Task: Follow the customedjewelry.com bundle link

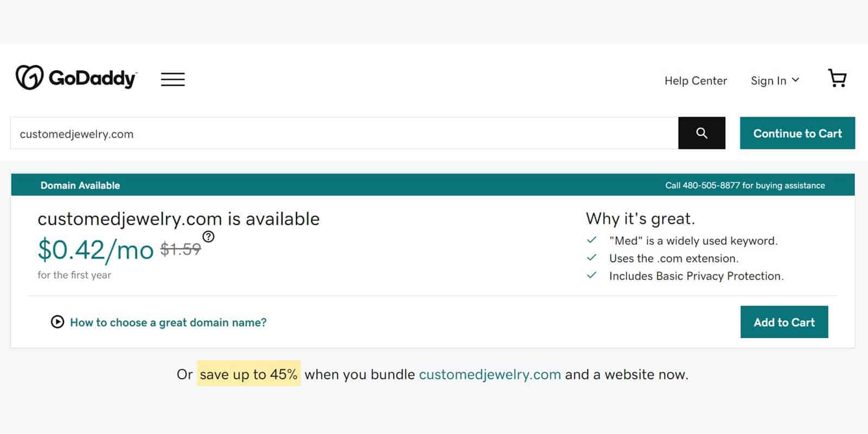Action: 490,374
